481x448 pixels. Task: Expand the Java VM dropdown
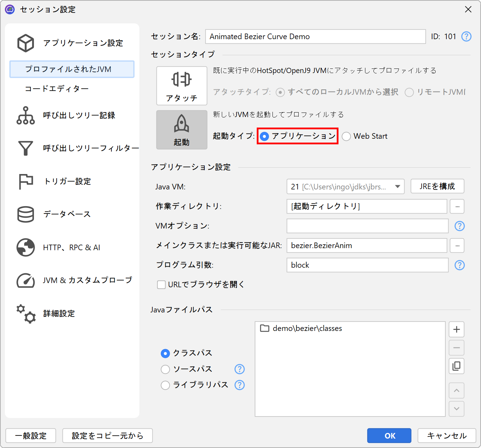coord(397,187)
